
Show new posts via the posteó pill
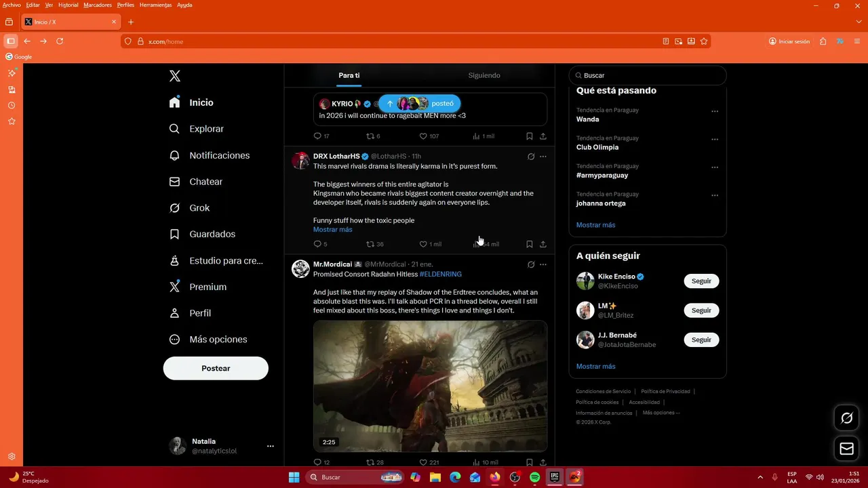tap(420, 104)
